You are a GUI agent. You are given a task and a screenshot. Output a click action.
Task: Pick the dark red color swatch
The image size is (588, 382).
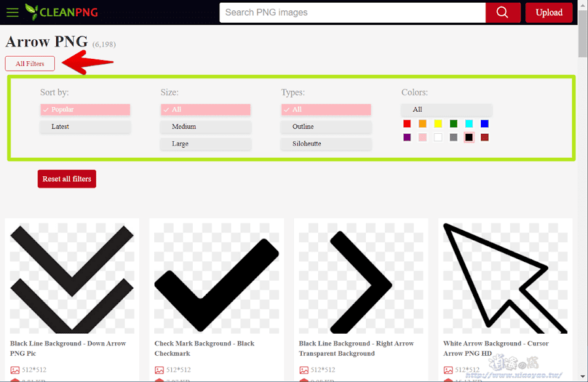(485, 138)
